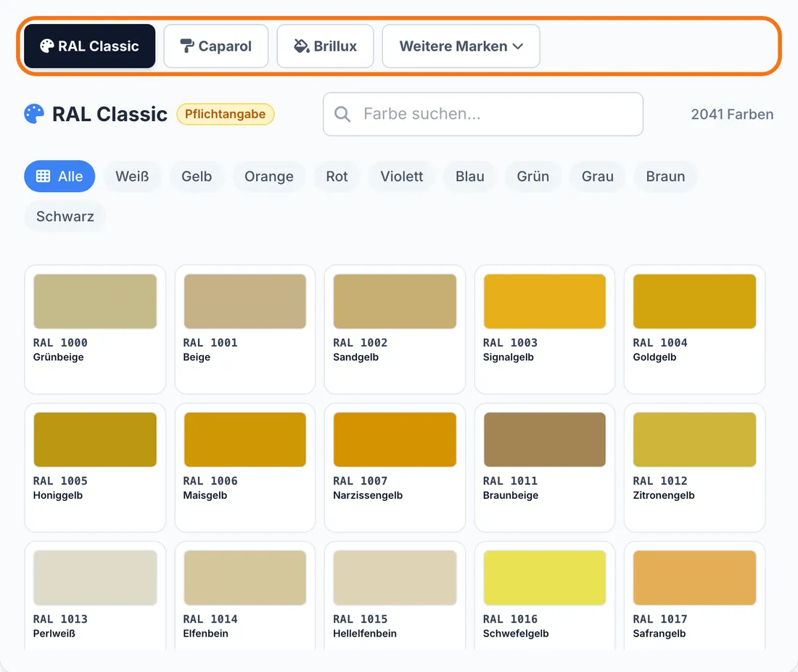Expand the Weitere Marken dropdown chevron
This screenshot has width=798, height=672.
(x=518, y=46)
